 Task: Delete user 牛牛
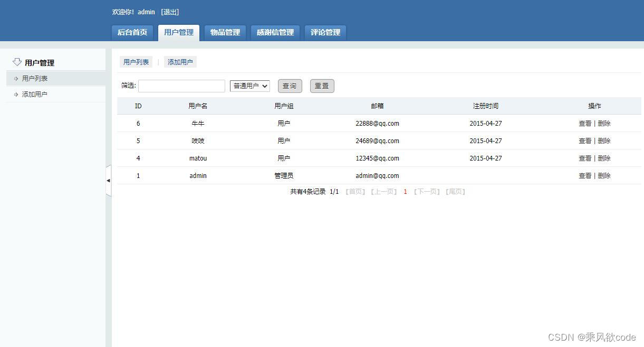click(604, 124)
